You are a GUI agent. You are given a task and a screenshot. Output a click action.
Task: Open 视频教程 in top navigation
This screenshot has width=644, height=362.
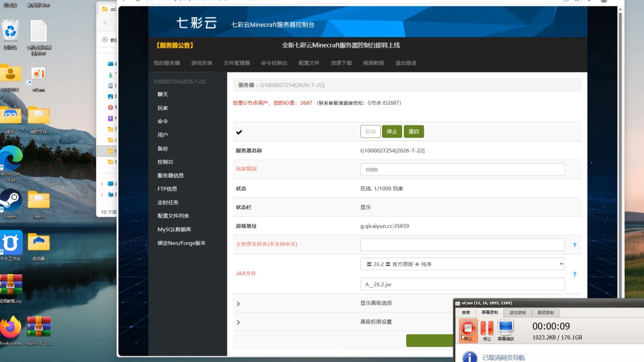(x=373, y=63)
